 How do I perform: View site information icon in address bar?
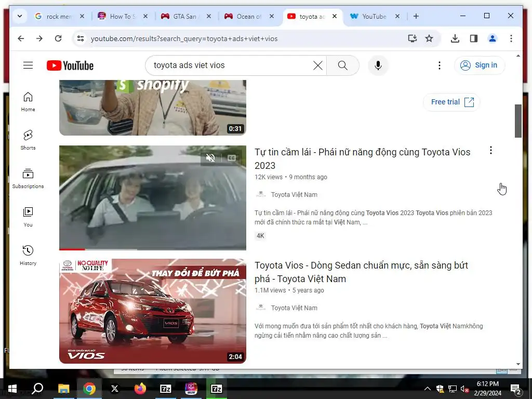tap(81, 38)
